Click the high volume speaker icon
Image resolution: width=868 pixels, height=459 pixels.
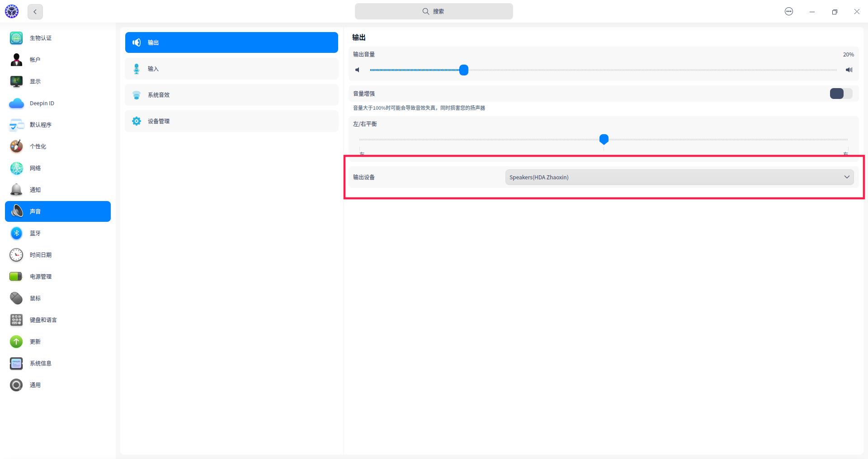[849, 70]
